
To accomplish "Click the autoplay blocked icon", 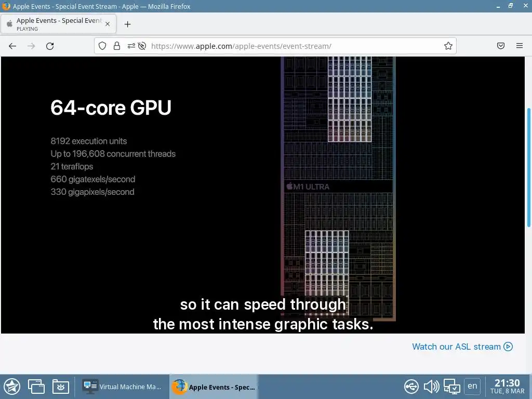I will (x=142, y=46).
